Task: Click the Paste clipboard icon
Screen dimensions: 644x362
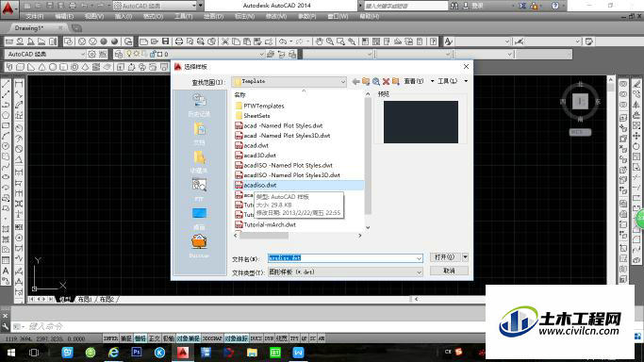Action: click(x=247, y=41)
